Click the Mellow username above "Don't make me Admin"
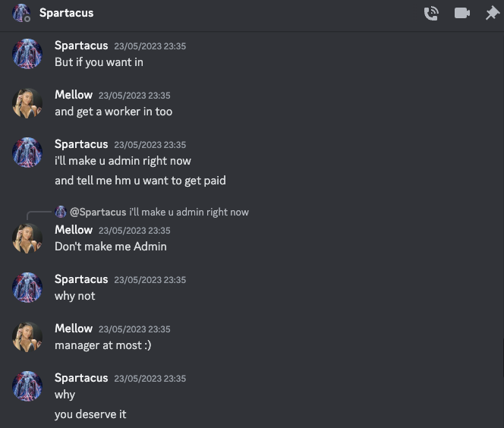The height and width of the screenshot is (428, 504). coord(74,230)
